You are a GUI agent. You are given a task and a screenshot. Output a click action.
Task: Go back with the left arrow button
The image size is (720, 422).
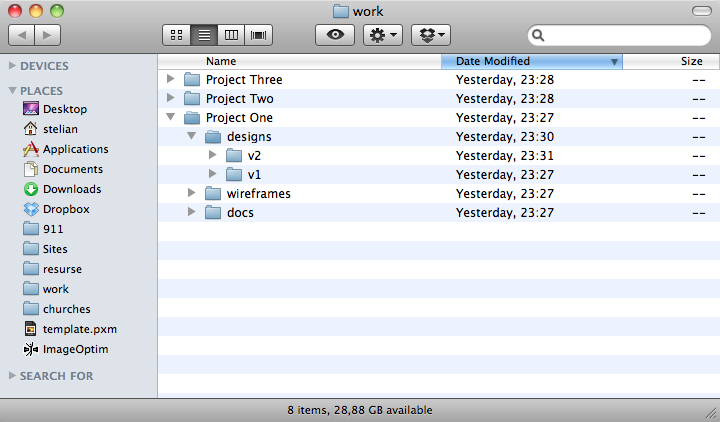point(21,35)
